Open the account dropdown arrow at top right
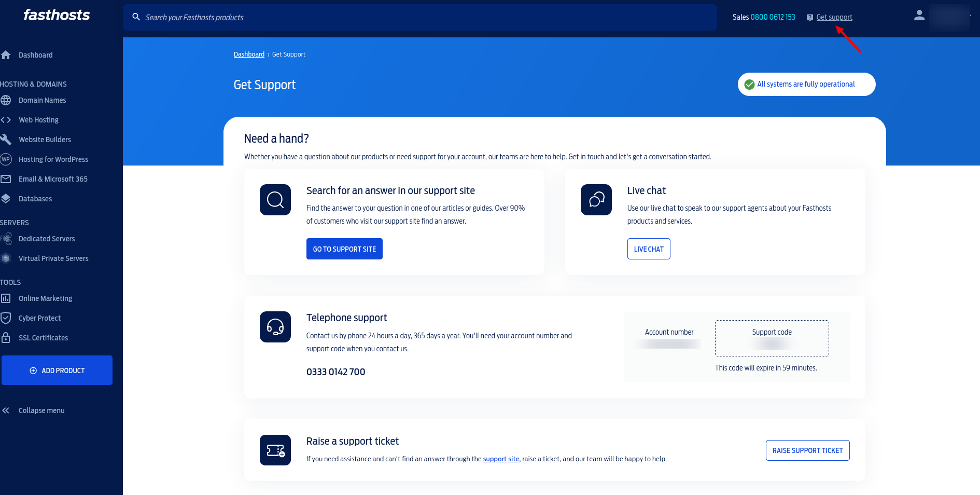Screen dimensions: 980x495 [x=970, y=16]
